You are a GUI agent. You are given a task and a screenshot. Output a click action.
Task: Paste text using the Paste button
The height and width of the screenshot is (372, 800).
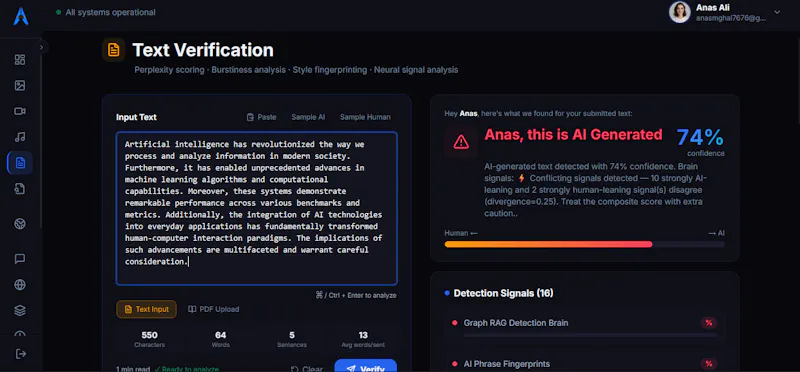[261, 117]
